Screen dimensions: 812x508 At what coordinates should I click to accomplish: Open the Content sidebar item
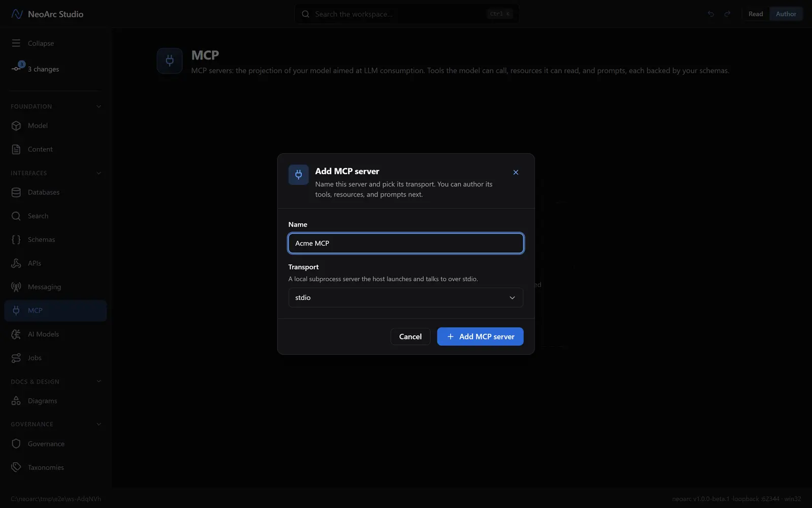(x=55, y=149)
